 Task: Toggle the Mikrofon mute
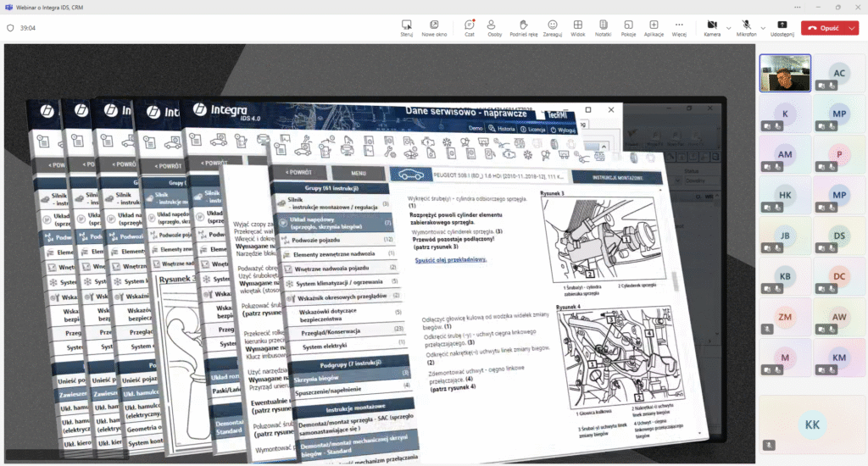tap(746, 28)
